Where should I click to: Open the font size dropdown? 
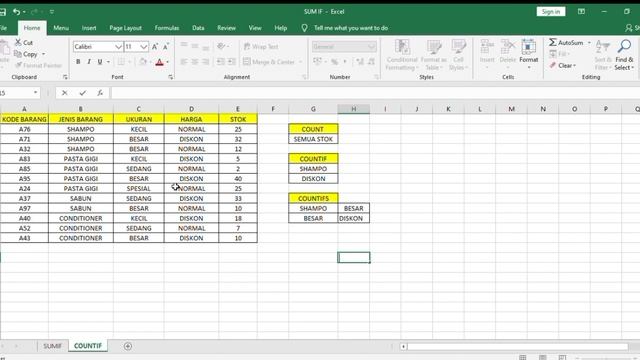pos(143,47)
